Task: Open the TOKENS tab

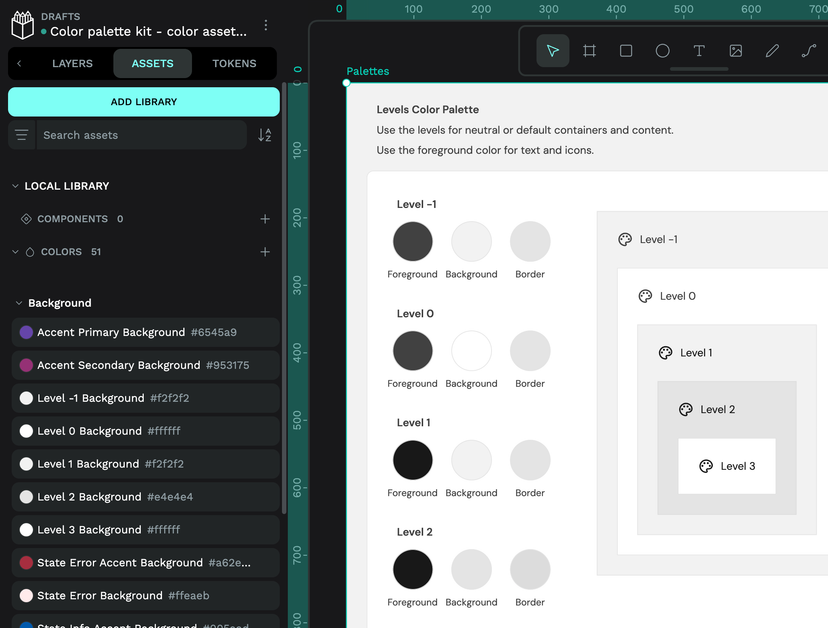Action: tap(234, 62)
